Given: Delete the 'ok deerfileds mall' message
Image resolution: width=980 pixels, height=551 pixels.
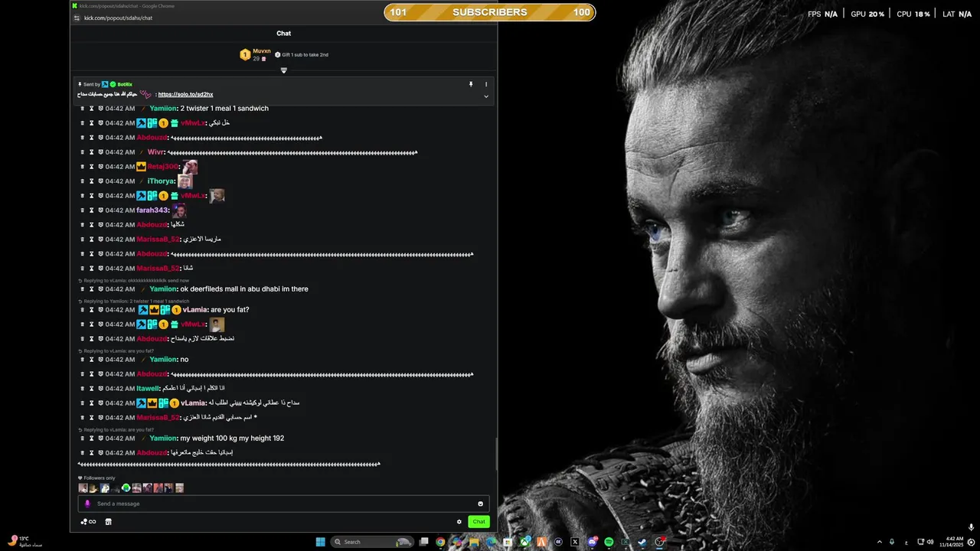Looking at the screenshot, I should coord(83,289).
